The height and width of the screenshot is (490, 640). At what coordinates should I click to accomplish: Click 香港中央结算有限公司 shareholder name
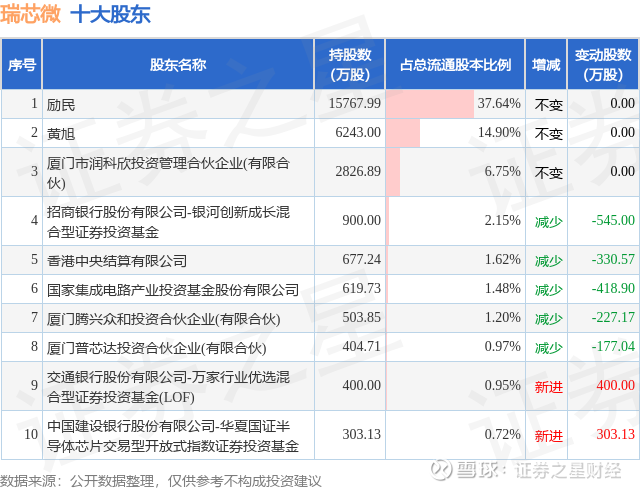(x=117, y=261)
